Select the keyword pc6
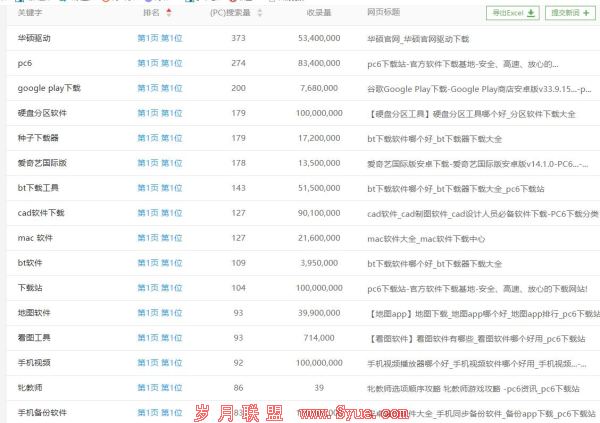Viewport: 600px width, 423px height. click(x=24, y=64)
